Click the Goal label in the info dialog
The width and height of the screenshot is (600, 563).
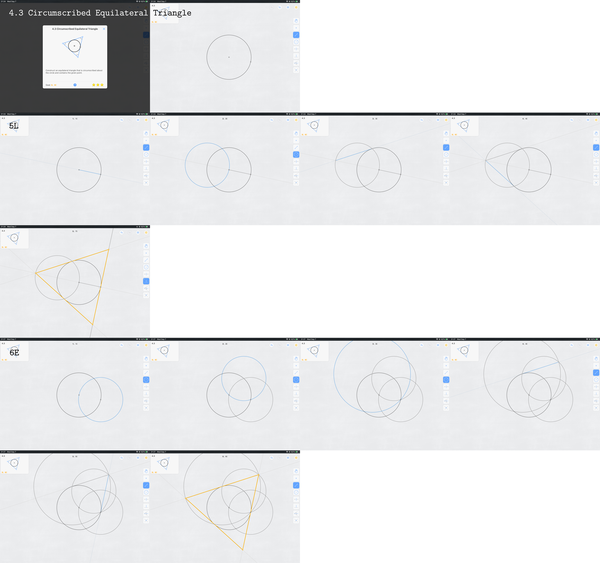[48, 85]
